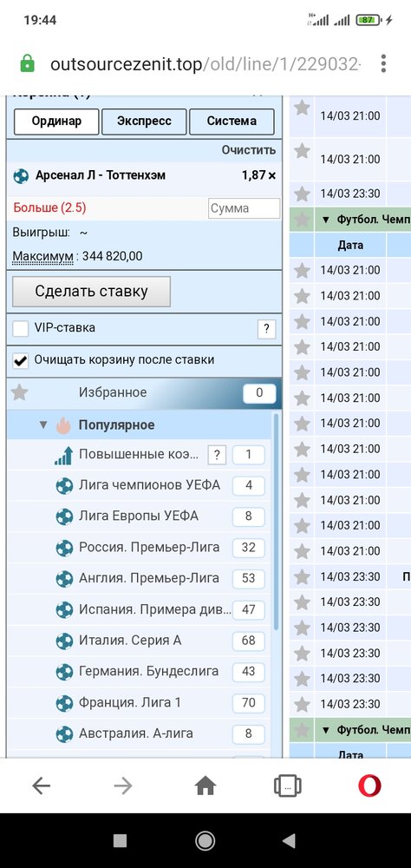
Task: Go back with browser back arrow
Action: [x=42, y=786]
